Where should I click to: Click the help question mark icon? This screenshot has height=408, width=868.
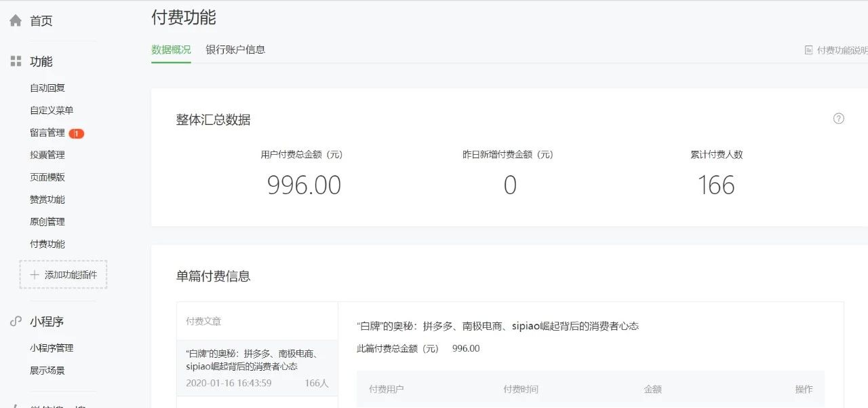click(x=839, y=119)
